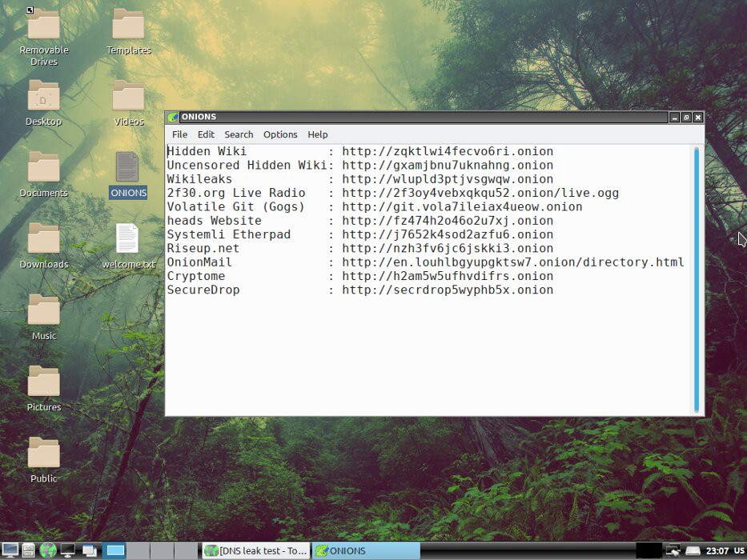The image size is (747, 560).
Task: Click the wlupld3ptjvsgwqw.onion URL
Action: coord(448,179)
